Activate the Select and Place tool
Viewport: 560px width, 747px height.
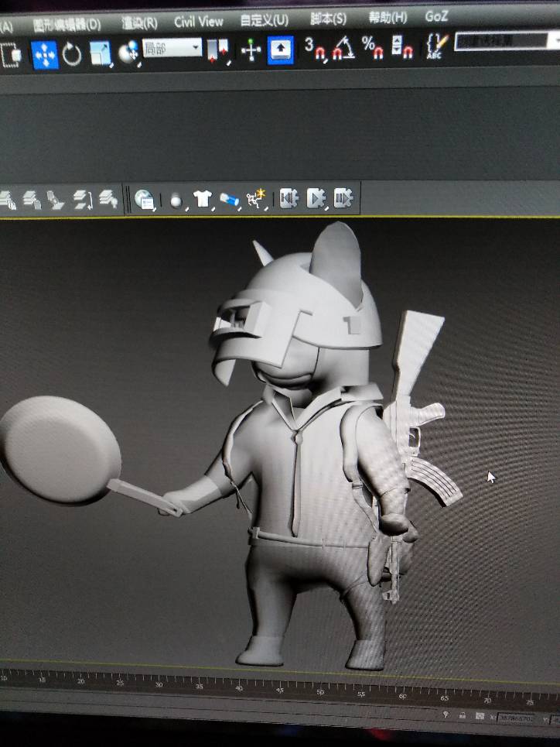pyautogui.click(x=129, y=52)
